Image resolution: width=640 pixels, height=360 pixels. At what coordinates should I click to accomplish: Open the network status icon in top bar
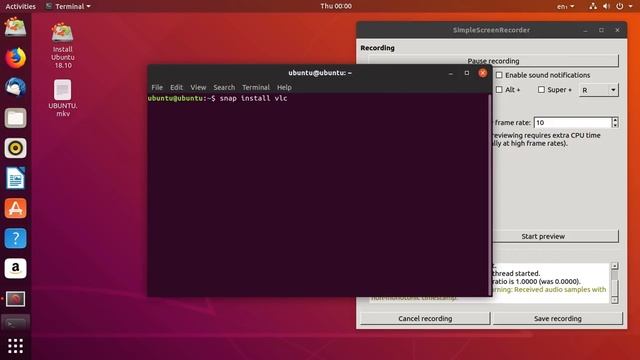(x=593, y=6)
